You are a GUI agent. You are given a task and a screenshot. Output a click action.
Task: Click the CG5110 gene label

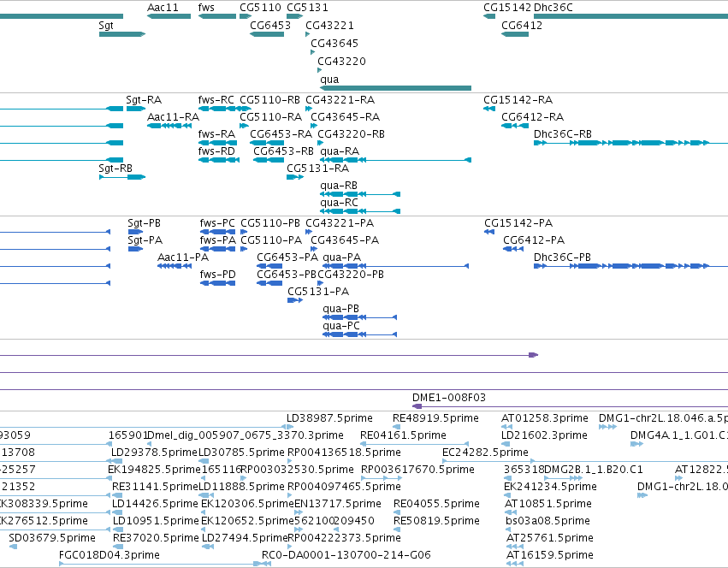pos(260,8)
